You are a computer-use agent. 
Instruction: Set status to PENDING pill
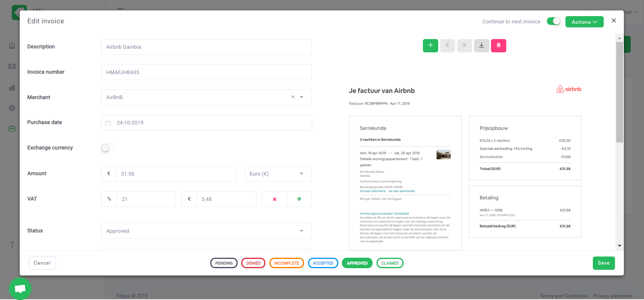[224, 263]
